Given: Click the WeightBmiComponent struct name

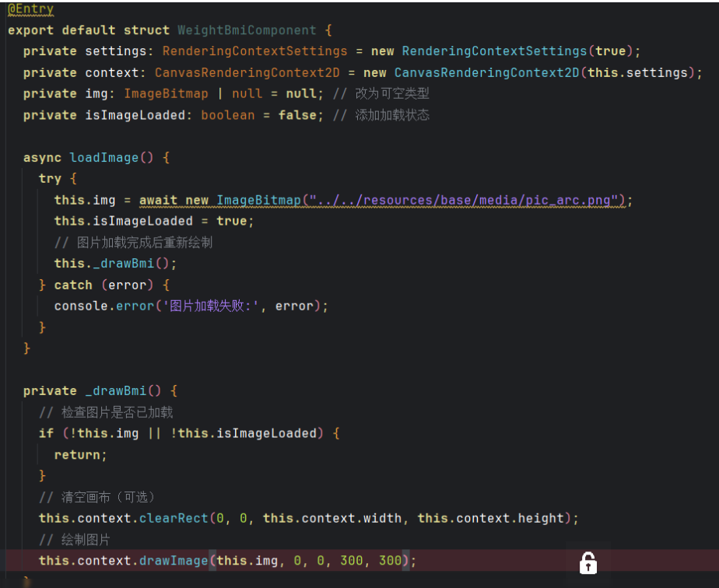Looking at the screenshot, I should [x=247, y=30].
